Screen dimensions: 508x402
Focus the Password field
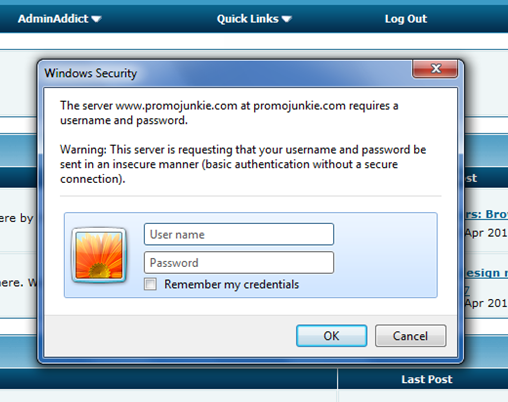[239, 262]
